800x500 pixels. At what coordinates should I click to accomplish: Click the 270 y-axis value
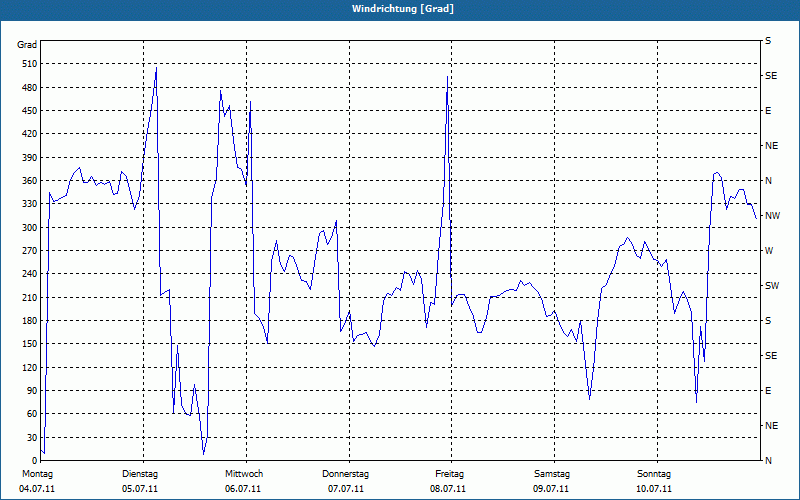point(30,251)
